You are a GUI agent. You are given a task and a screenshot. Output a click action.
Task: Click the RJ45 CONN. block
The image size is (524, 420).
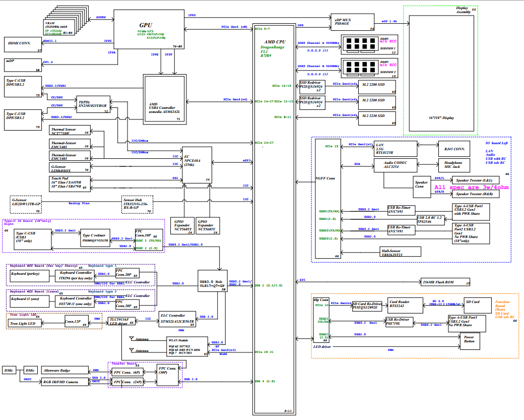(454, 149)
